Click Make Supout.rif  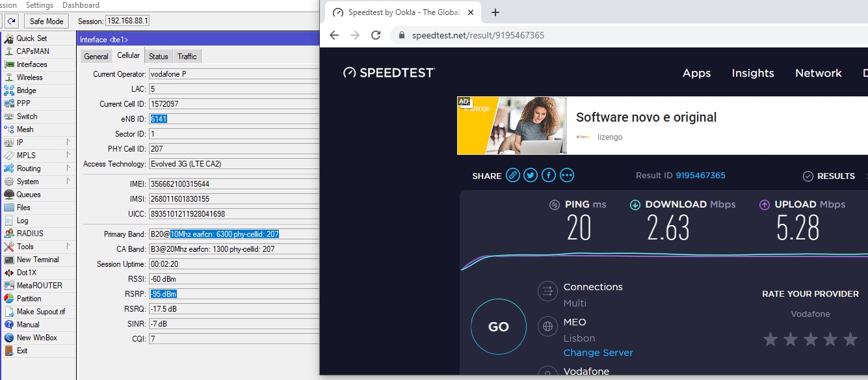pyautogui.click(x=41, y=312)
